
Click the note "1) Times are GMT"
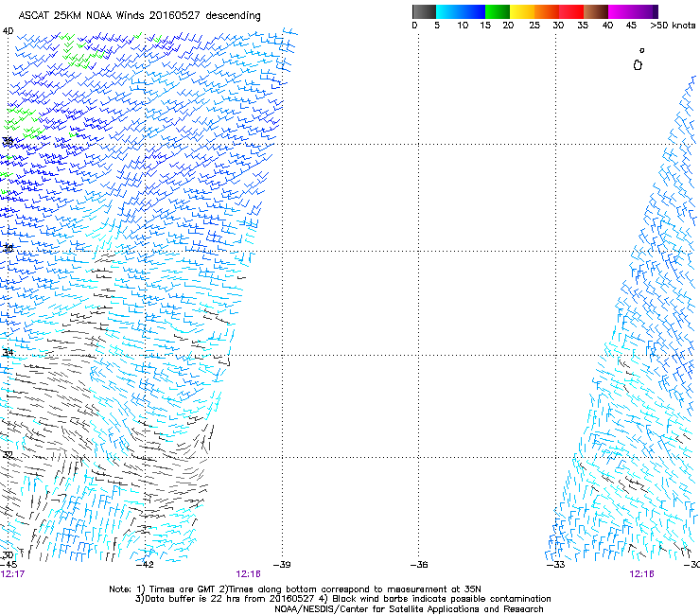(176, 589)
